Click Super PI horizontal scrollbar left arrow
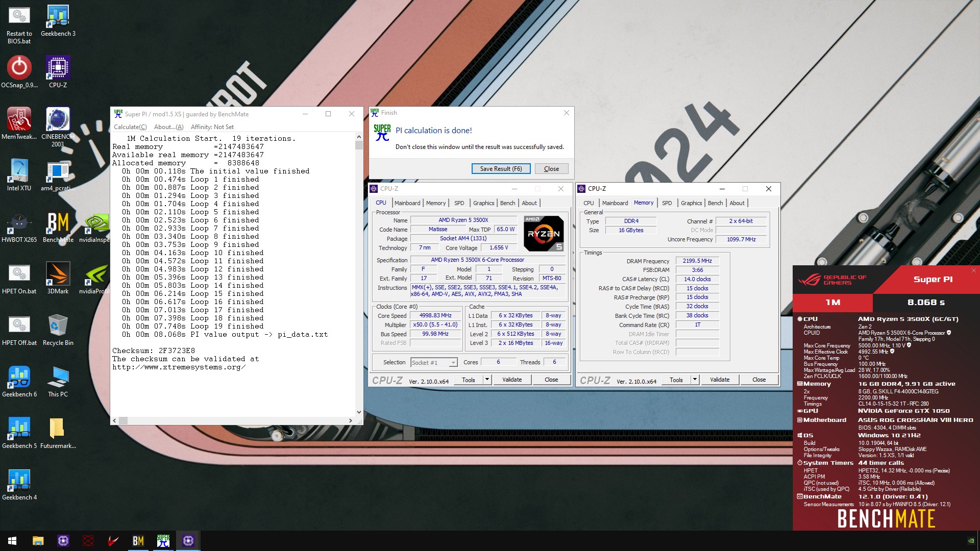 point(114,421)
